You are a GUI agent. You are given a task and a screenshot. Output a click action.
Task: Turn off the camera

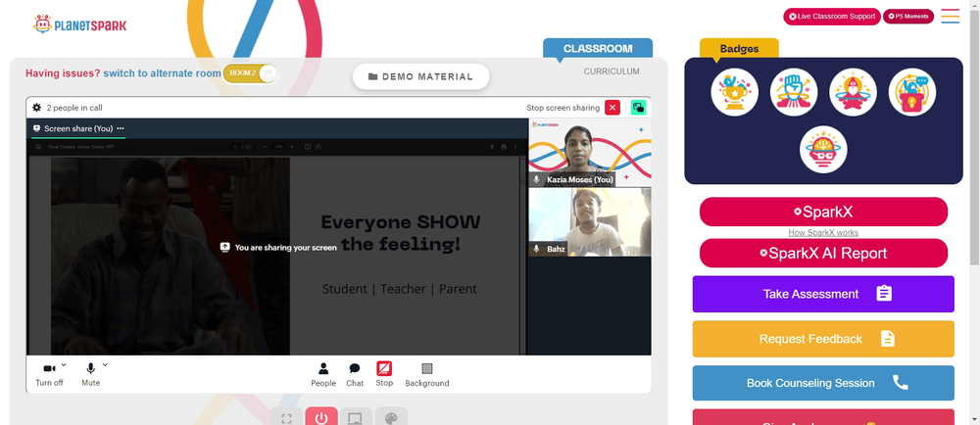[49, 374]
